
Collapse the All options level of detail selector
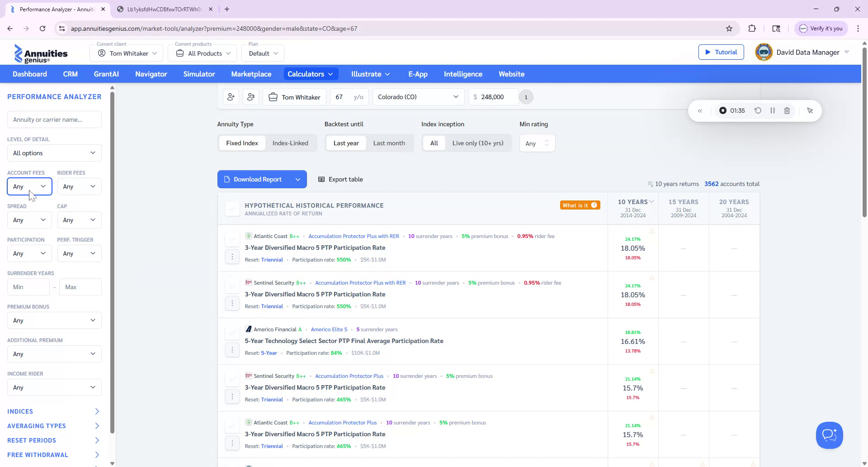click(54, 153)
